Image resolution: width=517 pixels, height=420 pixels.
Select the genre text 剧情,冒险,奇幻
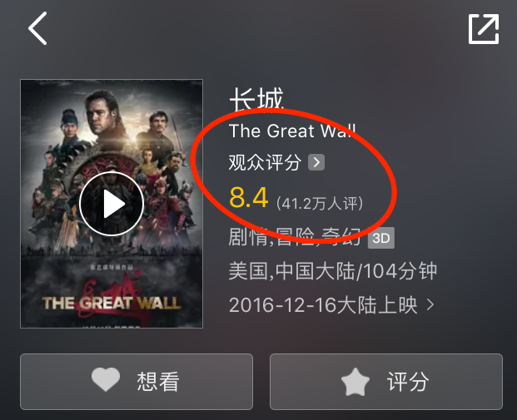point(295,237)
